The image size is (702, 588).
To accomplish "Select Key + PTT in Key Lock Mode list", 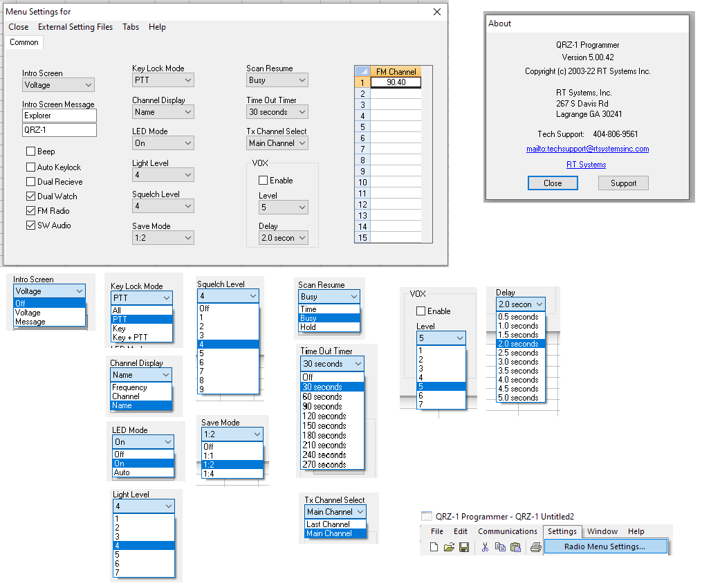I will point(142,337).
